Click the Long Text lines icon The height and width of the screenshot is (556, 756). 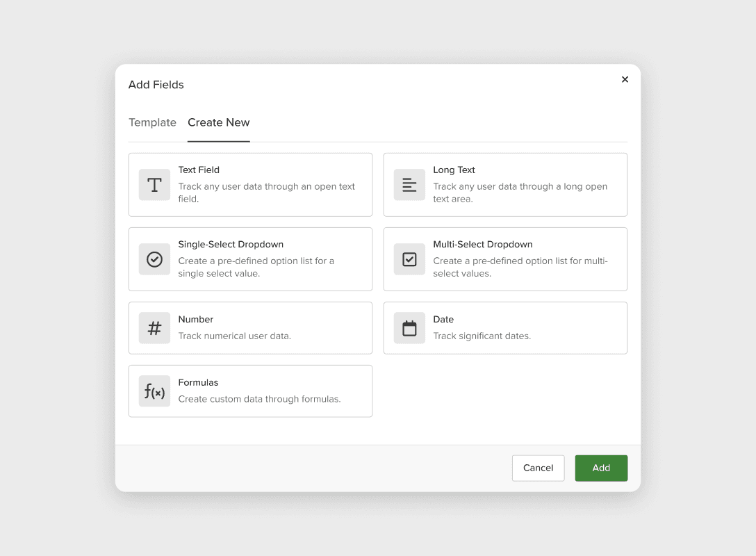[409, 185]
